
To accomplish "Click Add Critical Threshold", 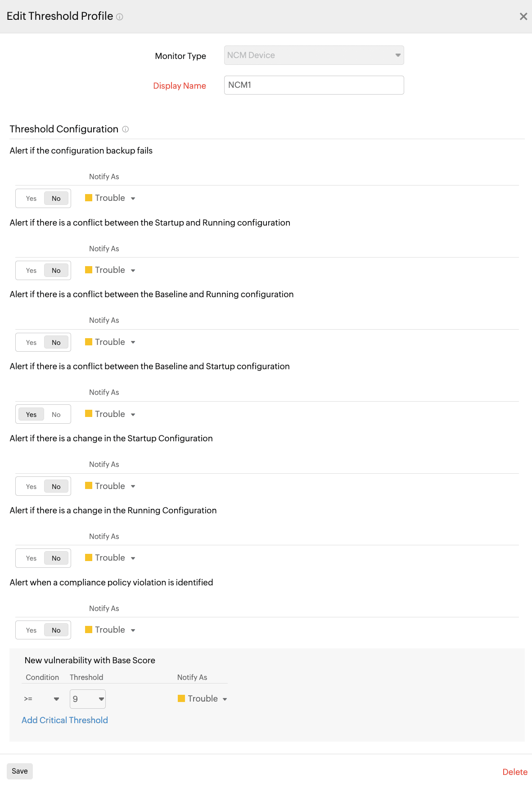I will 64,720.
